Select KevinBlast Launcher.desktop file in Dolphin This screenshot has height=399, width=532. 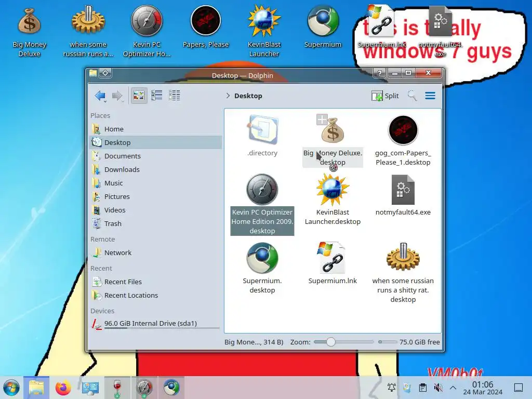pyautogui.click(x=332, y=199)
